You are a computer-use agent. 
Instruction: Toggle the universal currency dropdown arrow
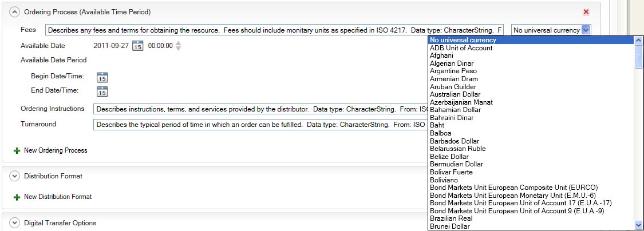point(585,30)
